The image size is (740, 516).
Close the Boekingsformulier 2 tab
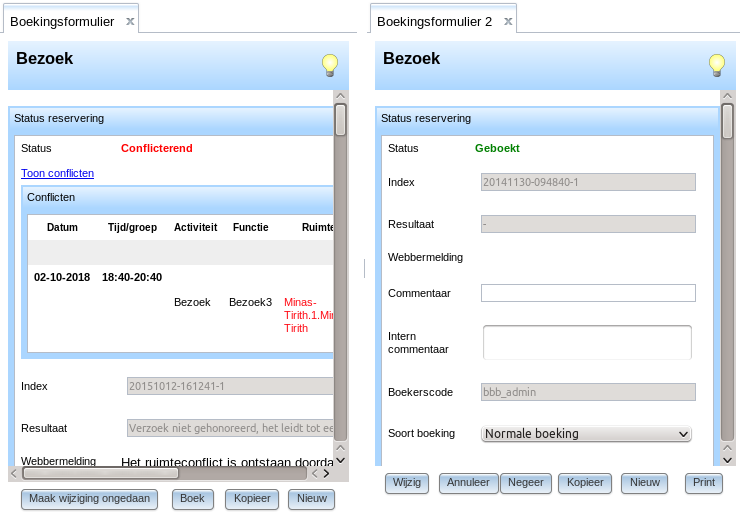point(508,21)
